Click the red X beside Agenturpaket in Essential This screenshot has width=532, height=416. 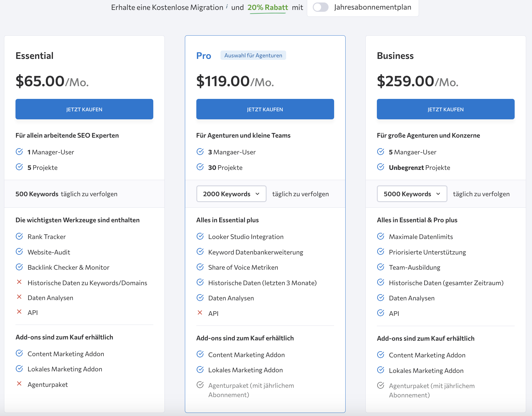(x=19, y=383)
